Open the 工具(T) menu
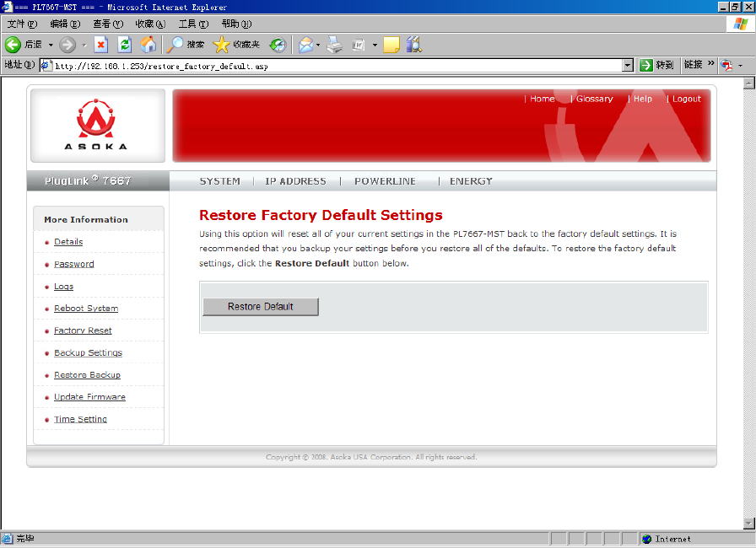The height and width of the screenshot is (548, 756). 193,24
